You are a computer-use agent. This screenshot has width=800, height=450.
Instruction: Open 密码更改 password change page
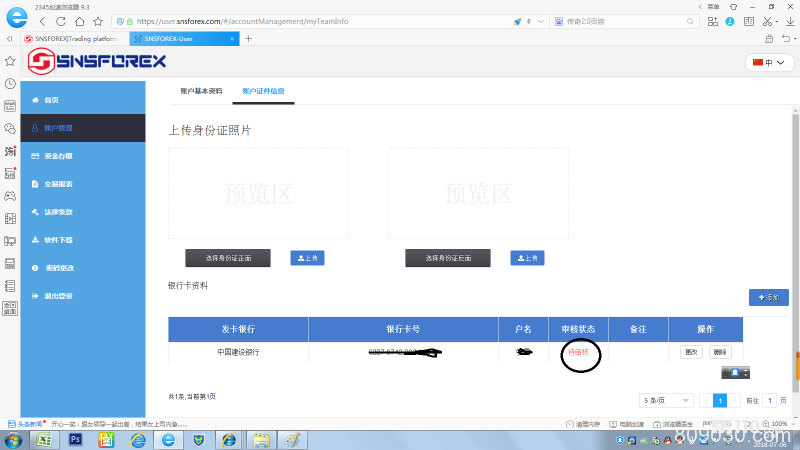[58, 268]
